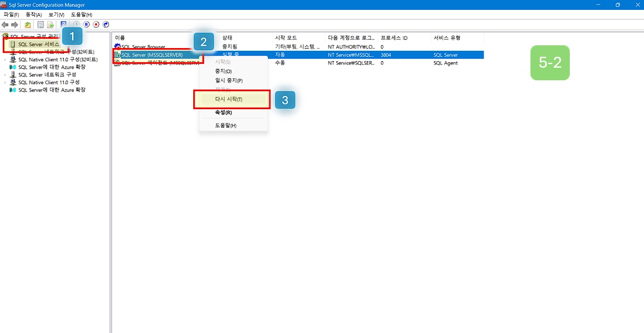Image resolution: width=644 pixels, height=333 pixels.
Task: Click the Properties toolbar icon
Action: coord(41,25)
